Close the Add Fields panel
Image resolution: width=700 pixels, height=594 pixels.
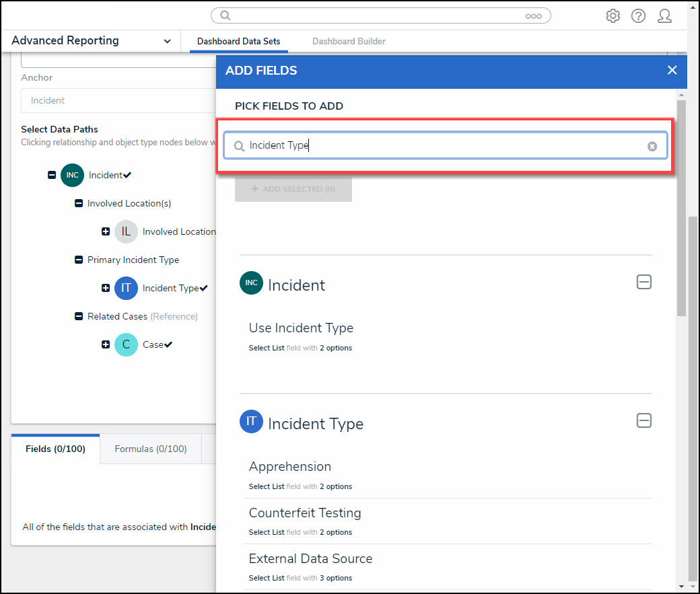672,71
